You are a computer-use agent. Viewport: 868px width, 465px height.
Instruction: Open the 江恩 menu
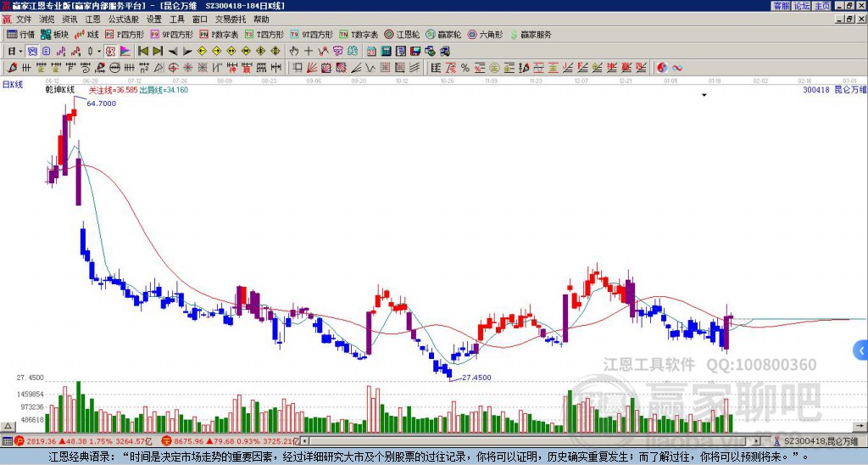pos(92,20)
